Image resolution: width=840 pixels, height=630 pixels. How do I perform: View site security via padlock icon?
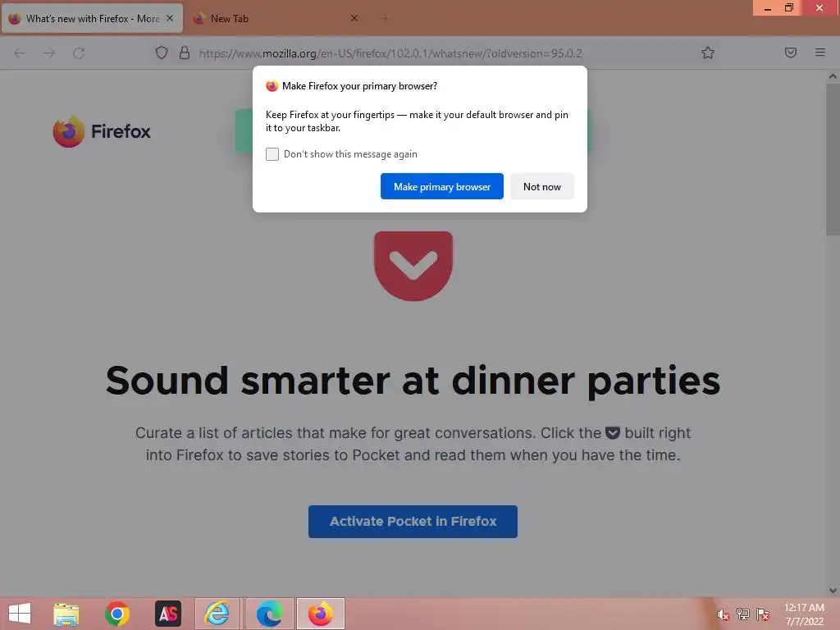[185, 53]
